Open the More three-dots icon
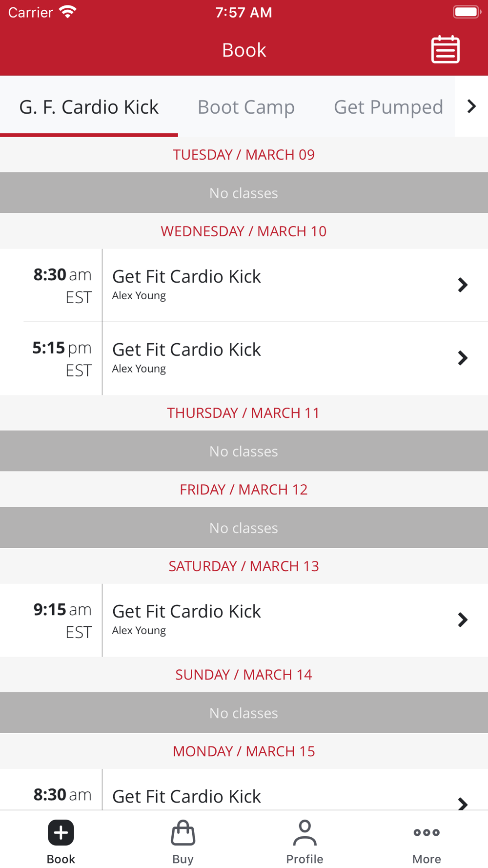The height and width of the screenshot is (868, 488). tap(427, 832)
